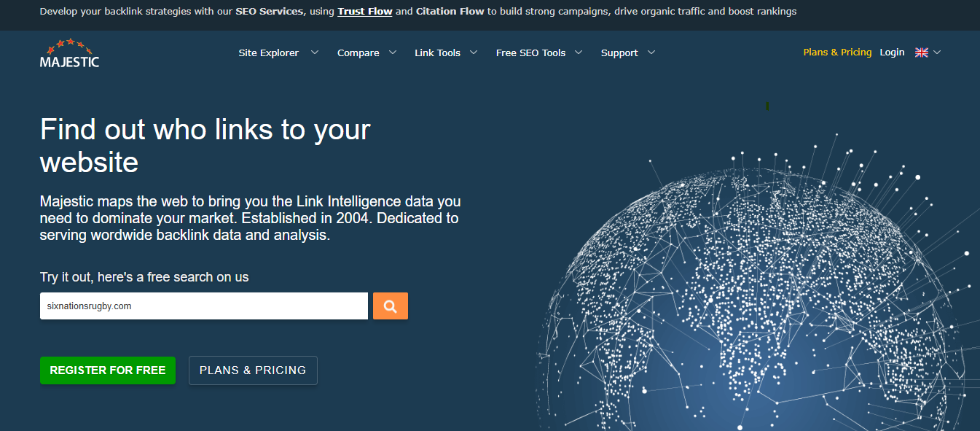This screenshot has height=431, width=980.
Task: Click the Majestic logo
Action: point(69,53)
